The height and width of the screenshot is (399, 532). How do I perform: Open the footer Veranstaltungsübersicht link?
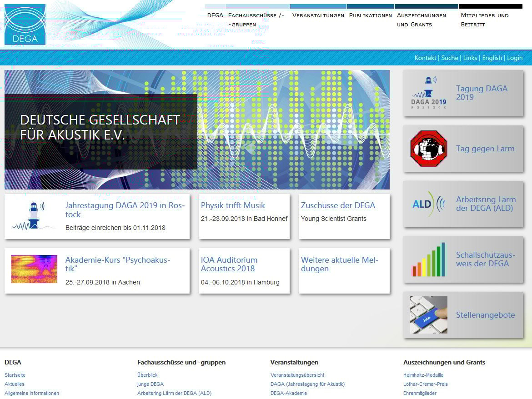click(x=297, y=375)
